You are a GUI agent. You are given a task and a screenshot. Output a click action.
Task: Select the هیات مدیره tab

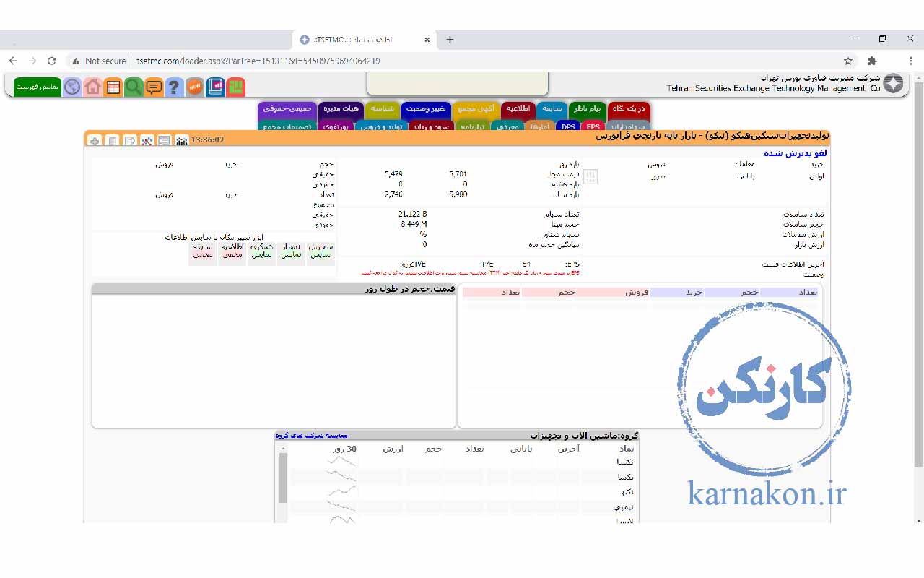click(341, 108)
